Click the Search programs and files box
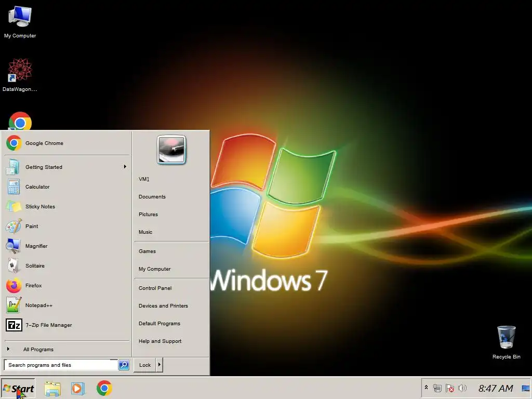 pos(61,365)
